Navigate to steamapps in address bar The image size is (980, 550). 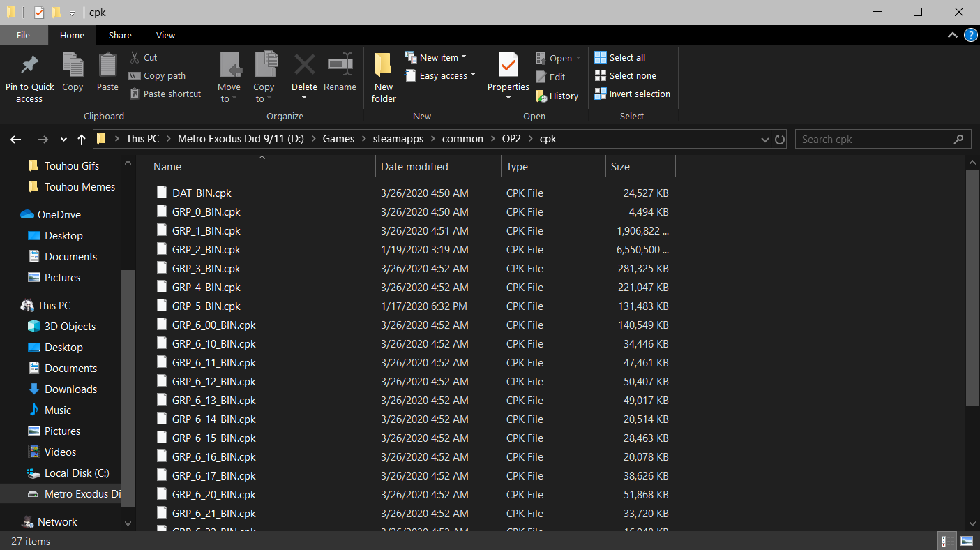tap(398, 139)
